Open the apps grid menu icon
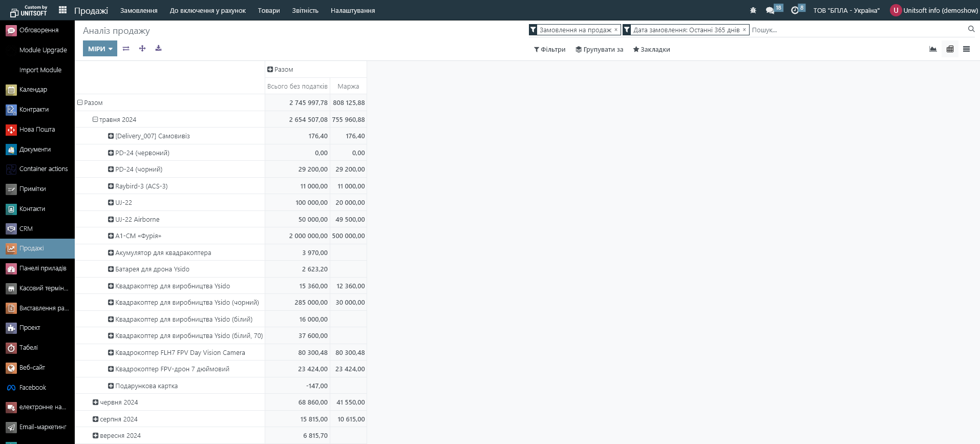 (x=62, y=10)
